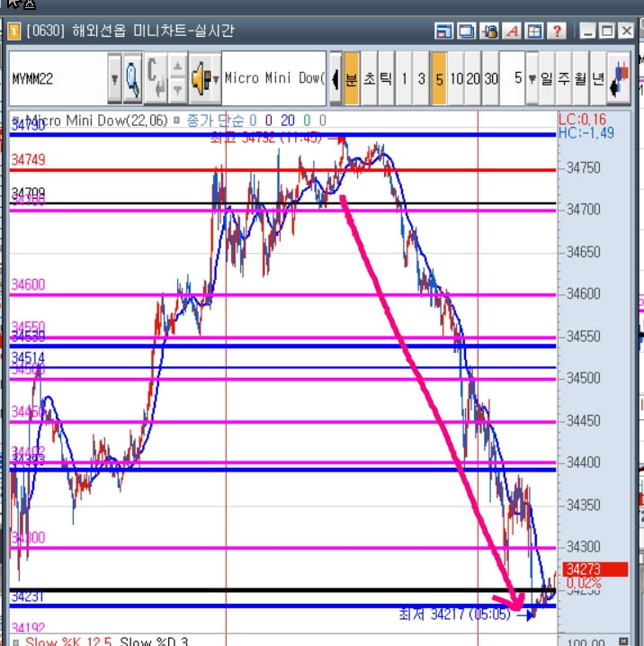Switch to 일 daily chart period
This screenshot has width=644, height=646.
pyautogui.click(x=547, y=78)
